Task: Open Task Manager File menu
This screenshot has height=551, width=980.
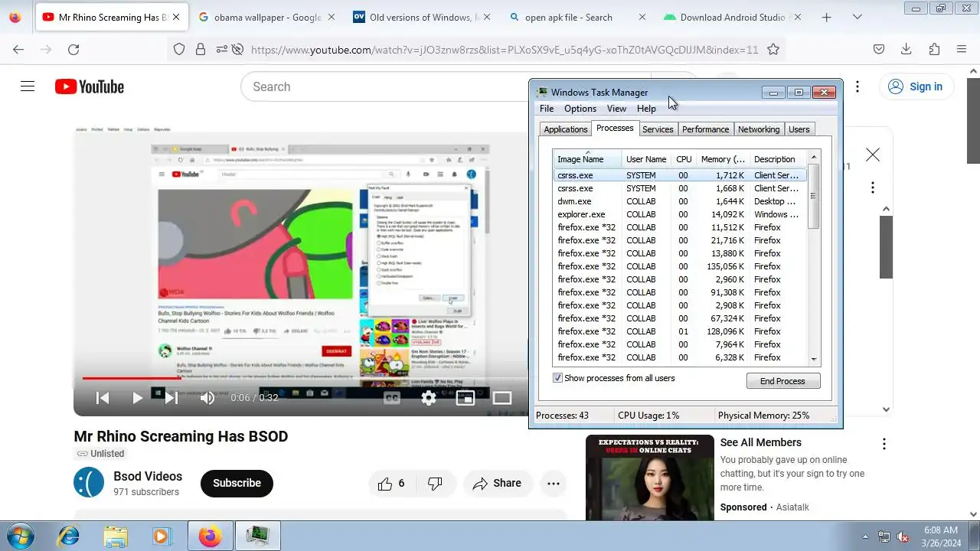Action: (547, 109)
